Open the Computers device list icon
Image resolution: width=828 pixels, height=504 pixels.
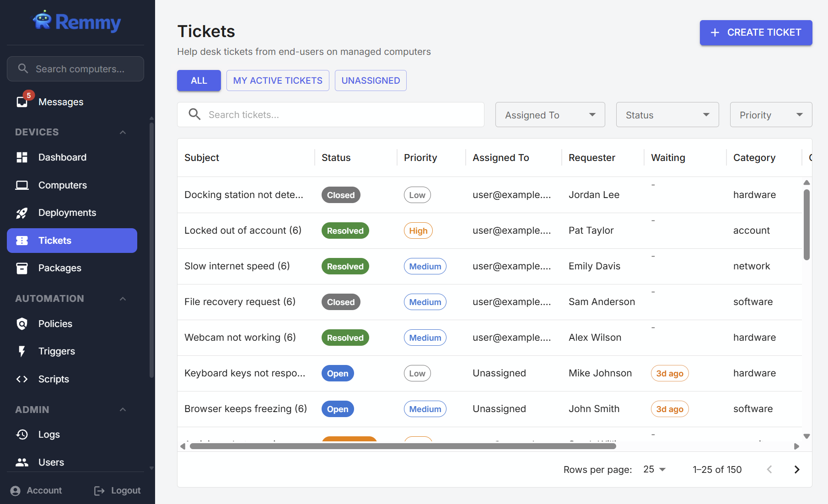click(22, 185)
